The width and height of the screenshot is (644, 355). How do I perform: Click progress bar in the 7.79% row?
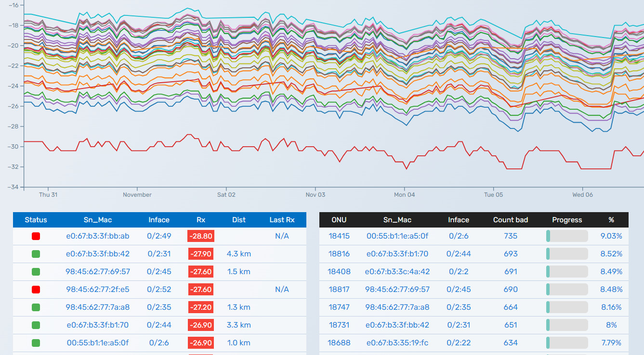pos(567,343)
